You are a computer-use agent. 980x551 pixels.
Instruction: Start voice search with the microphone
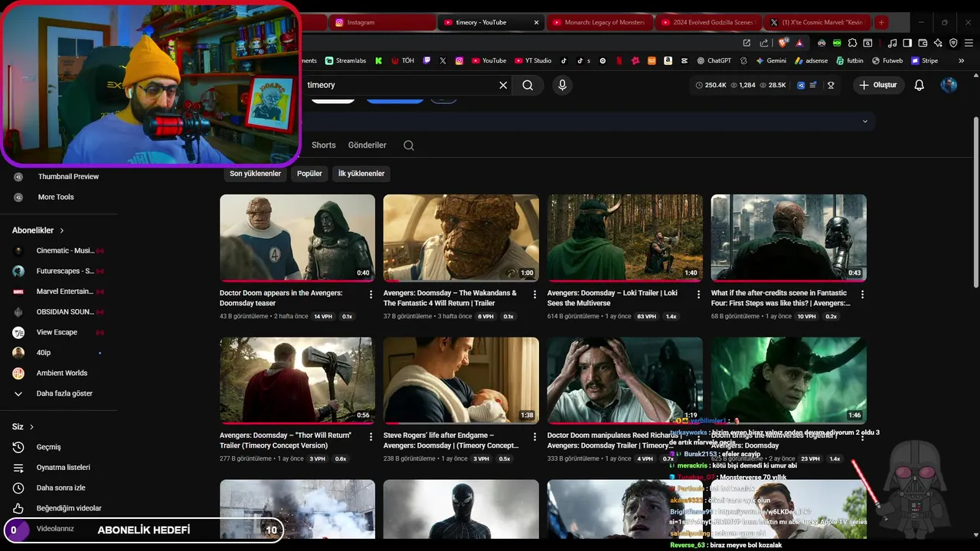point(562,85)
